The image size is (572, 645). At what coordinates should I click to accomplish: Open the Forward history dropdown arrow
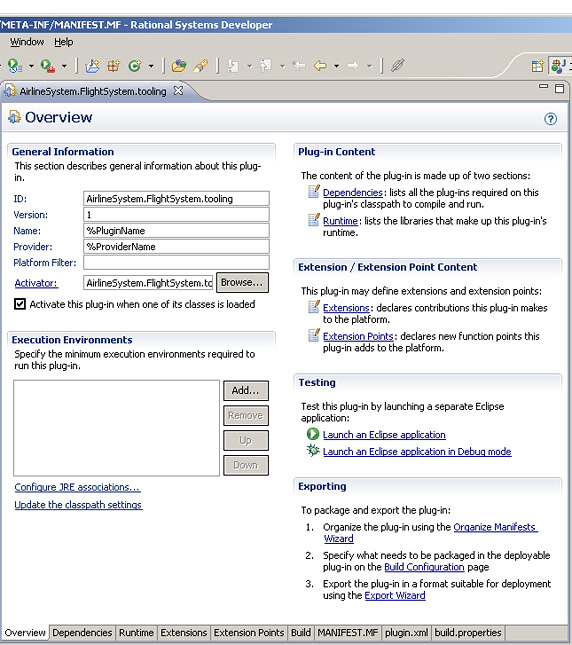pyautogui.click(x=369, y=65)
